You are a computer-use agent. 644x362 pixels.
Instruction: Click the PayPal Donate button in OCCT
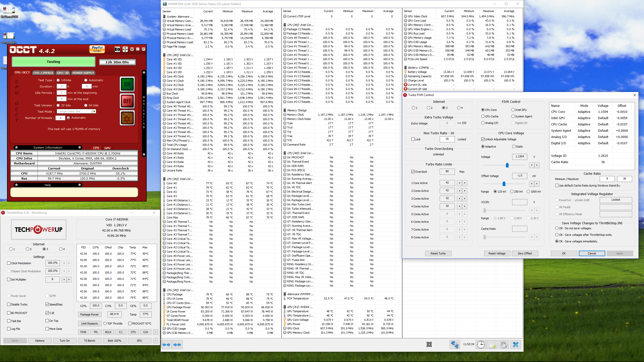(x=97, y=49)
